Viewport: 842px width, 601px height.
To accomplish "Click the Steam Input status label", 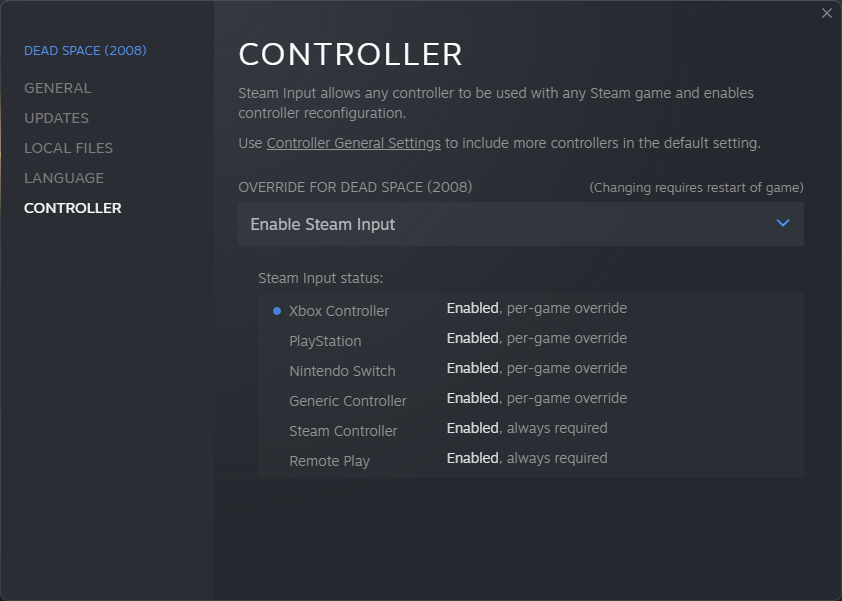I will click(320, 278).
